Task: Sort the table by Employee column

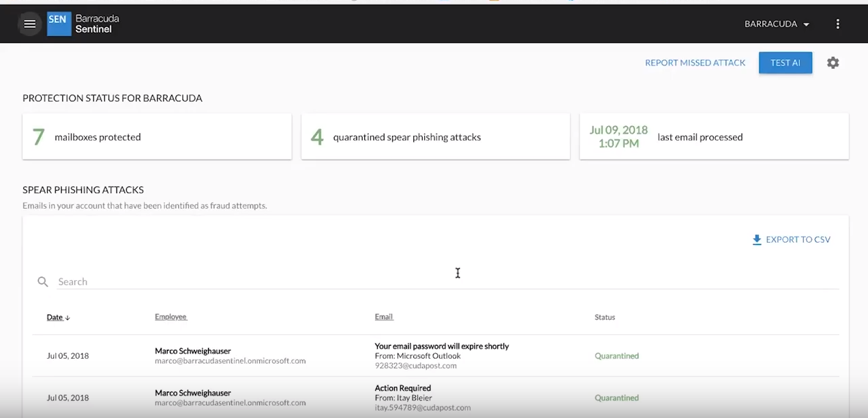Action: pos(170,316)
